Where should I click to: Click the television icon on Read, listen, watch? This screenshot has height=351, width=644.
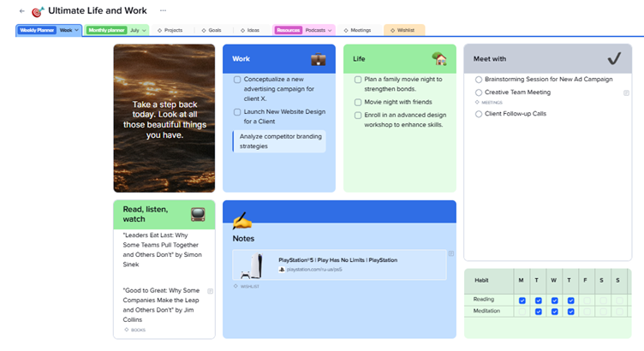198,214
